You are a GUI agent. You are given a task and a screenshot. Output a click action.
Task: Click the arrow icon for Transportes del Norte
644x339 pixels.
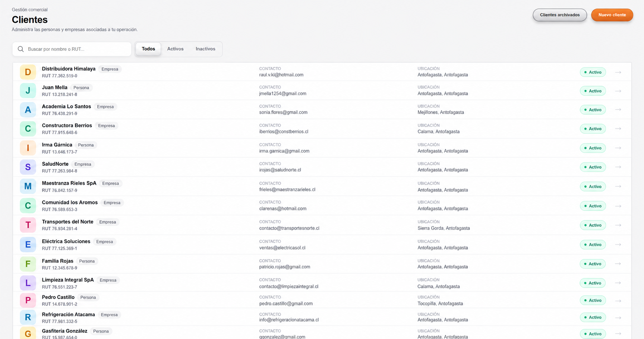(x=618, y=225)
